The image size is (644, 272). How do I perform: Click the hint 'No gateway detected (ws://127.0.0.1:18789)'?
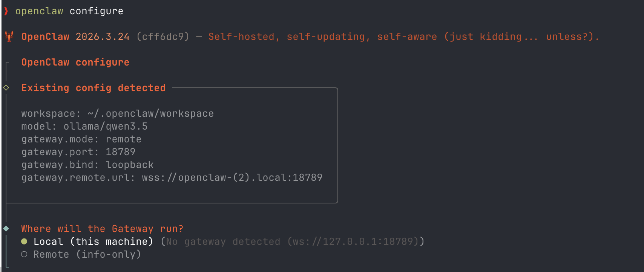click(293, 241)
